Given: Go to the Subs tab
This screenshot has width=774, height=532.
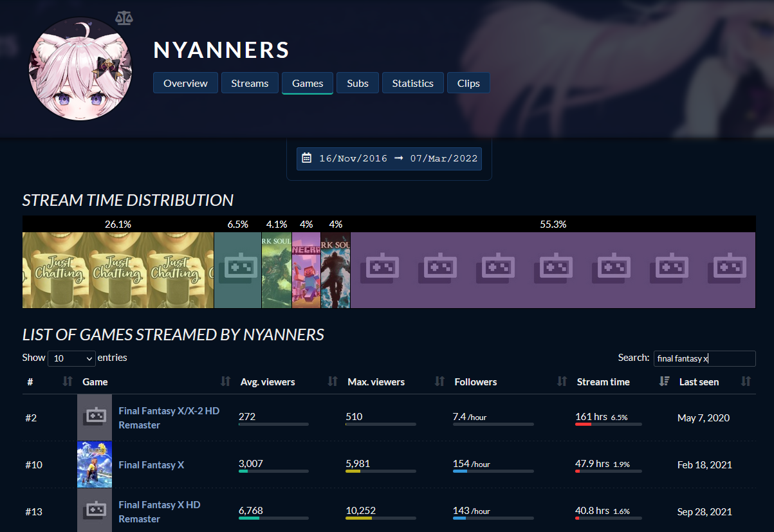Looking at the screenshot, I should tap(358, 83).
